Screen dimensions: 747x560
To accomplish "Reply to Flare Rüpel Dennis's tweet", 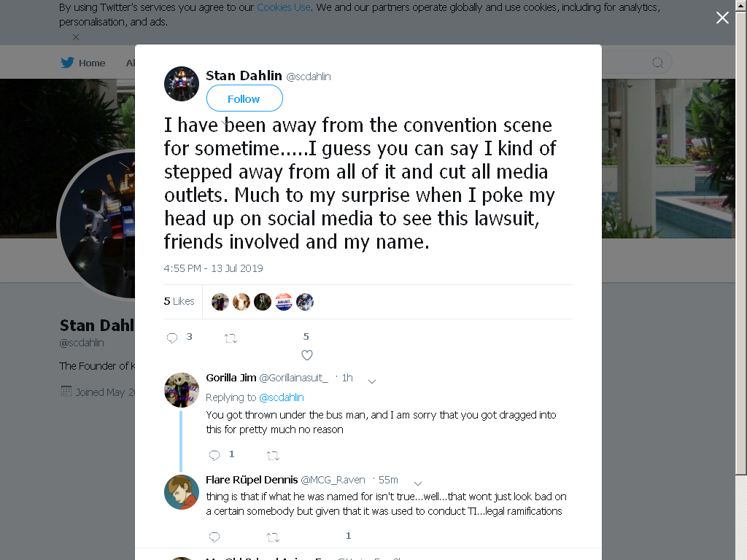I will (214, 537).
